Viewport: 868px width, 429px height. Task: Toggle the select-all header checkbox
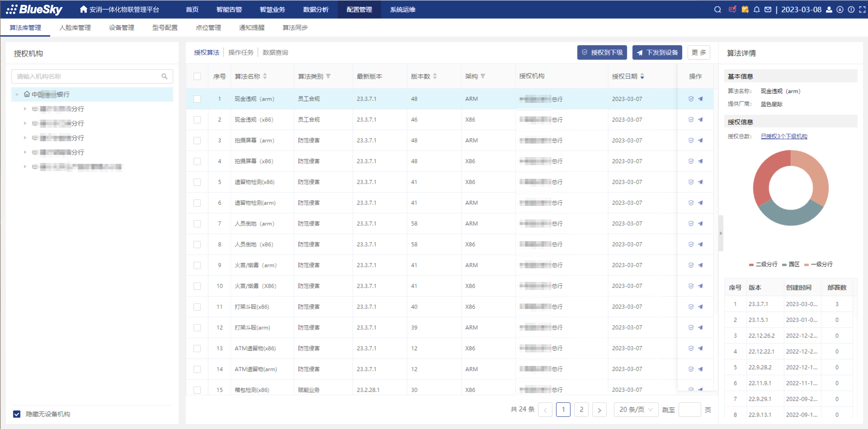(197, 76)
